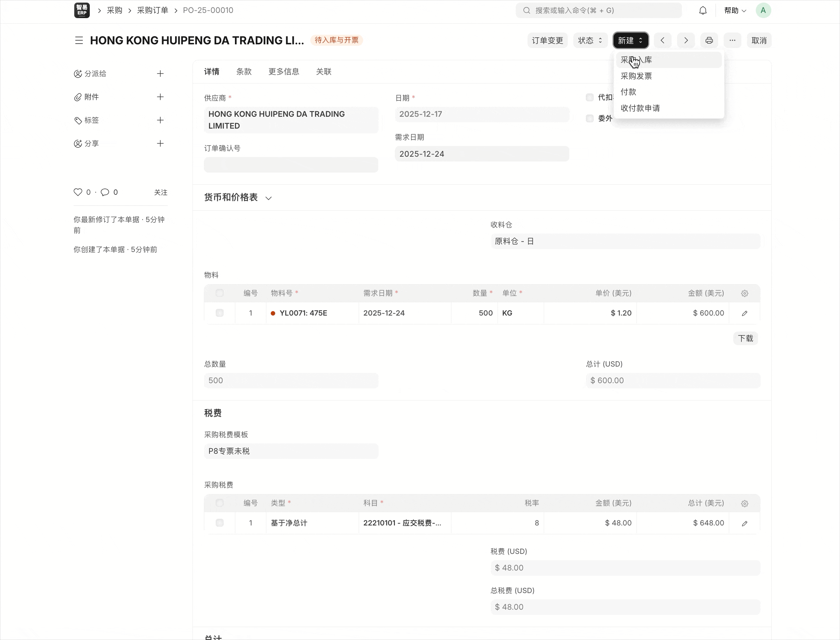This screenshot has width=840, height=640.
Task: Click the 订单变更 button
Action: point(547,40)
